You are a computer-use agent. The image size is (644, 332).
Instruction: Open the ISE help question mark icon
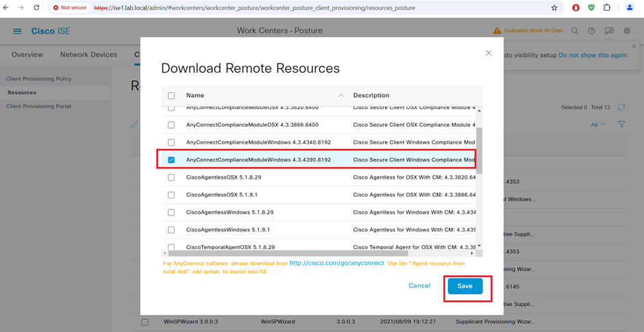(x=591, y=31)
